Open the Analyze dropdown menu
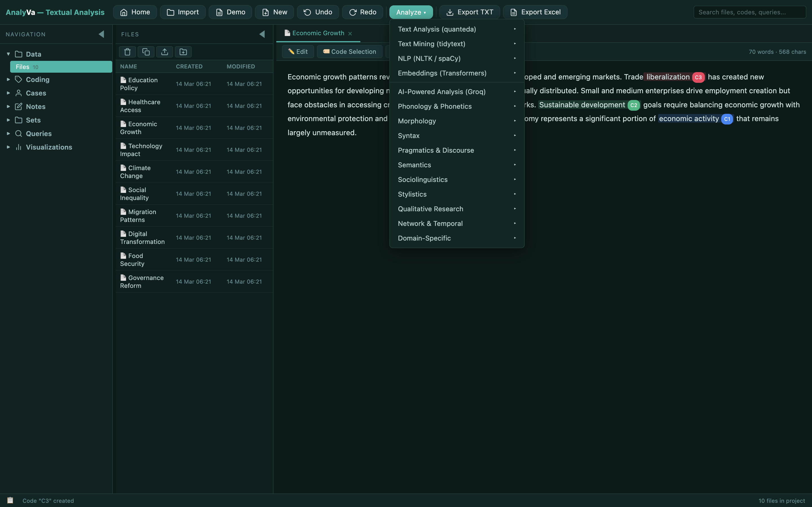812x507 pixels. [411, 12]
